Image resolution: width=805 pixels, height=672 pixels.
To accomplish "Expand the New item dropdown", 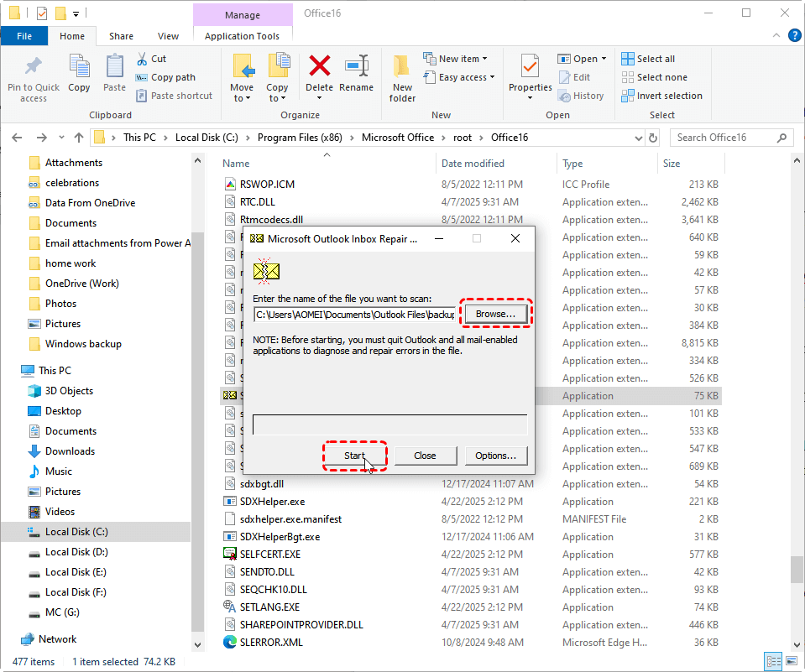I will click(x=460, y=59).
